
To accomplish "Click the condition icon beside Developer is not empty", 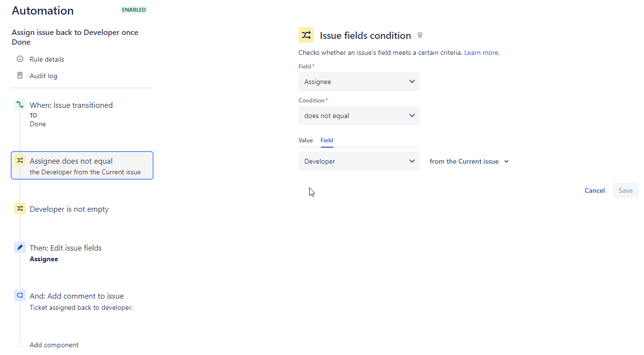I will [x=20, y=209].
